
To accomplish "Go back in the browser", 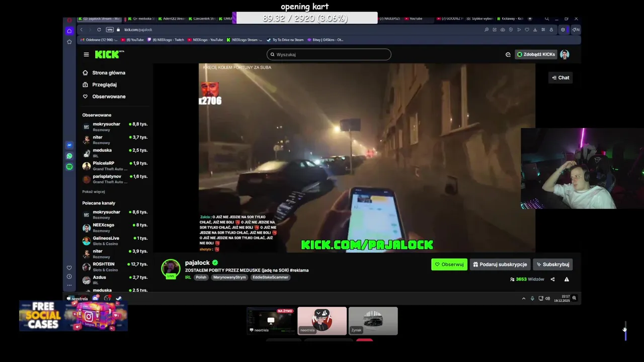I will 82,30.
